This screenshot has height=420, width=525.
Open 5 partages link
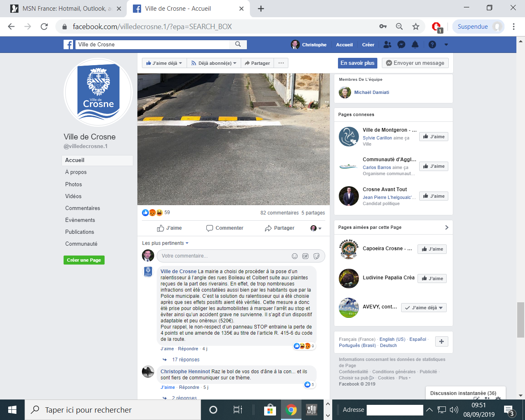click(313, 213)
